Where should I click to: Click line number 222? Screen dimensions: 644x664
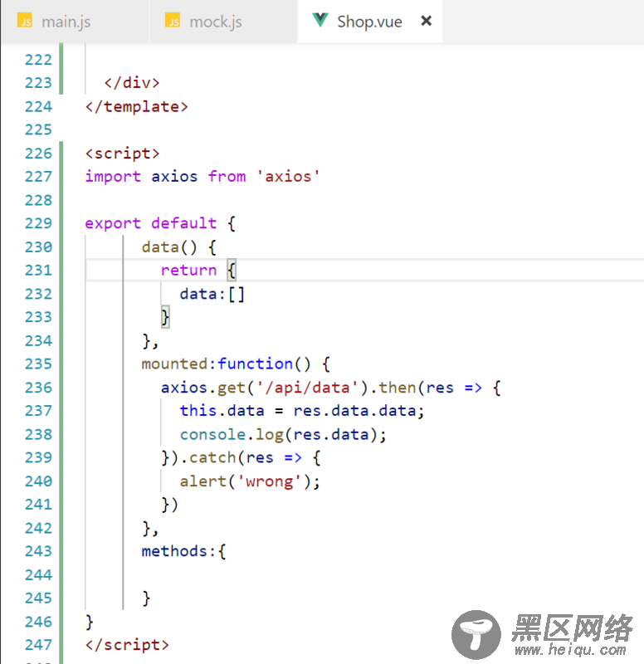38,60
